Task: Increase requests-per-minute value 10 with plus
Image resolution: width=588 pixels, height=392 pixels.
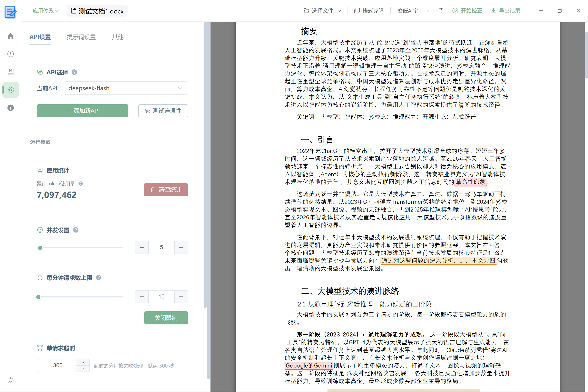Action: click(x=181, y=297)
